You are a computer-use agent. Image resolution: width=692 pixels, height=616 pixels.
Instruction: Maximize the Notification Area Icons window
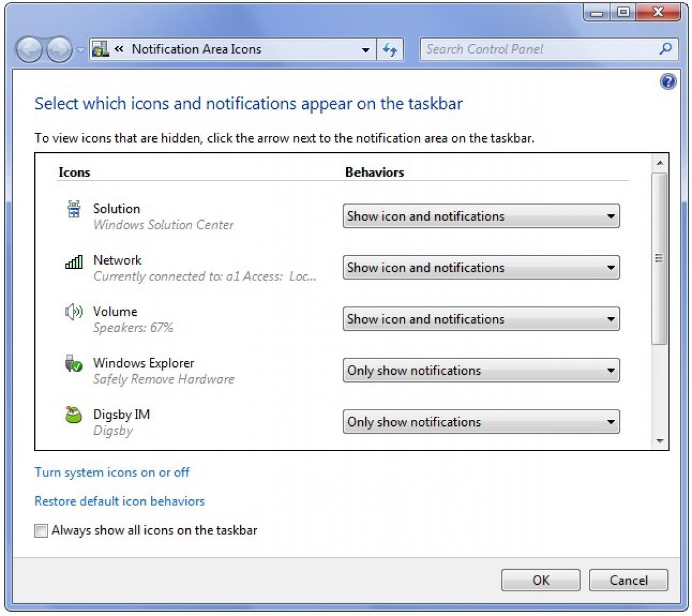[x=623, y=13]
